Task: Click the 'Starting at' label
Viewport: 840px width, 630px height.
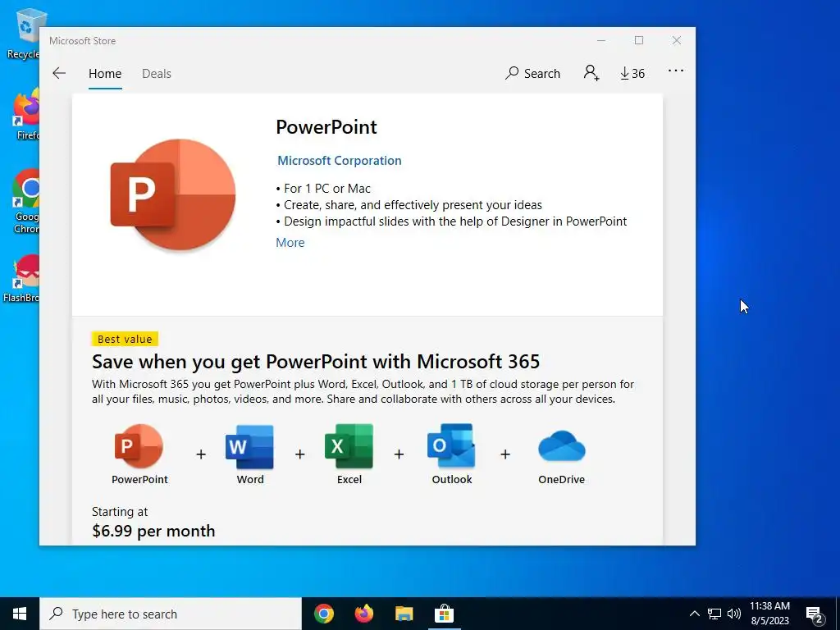Action: tap(120, 512)
